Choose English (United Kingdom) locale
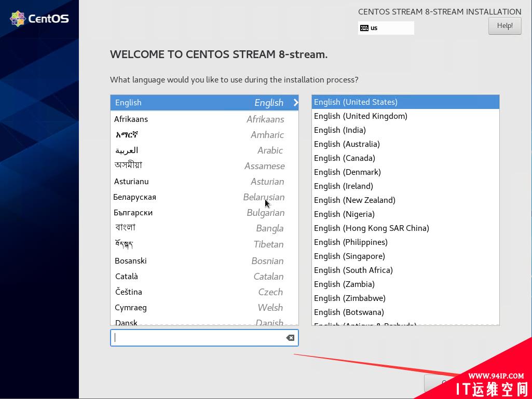 405,116
